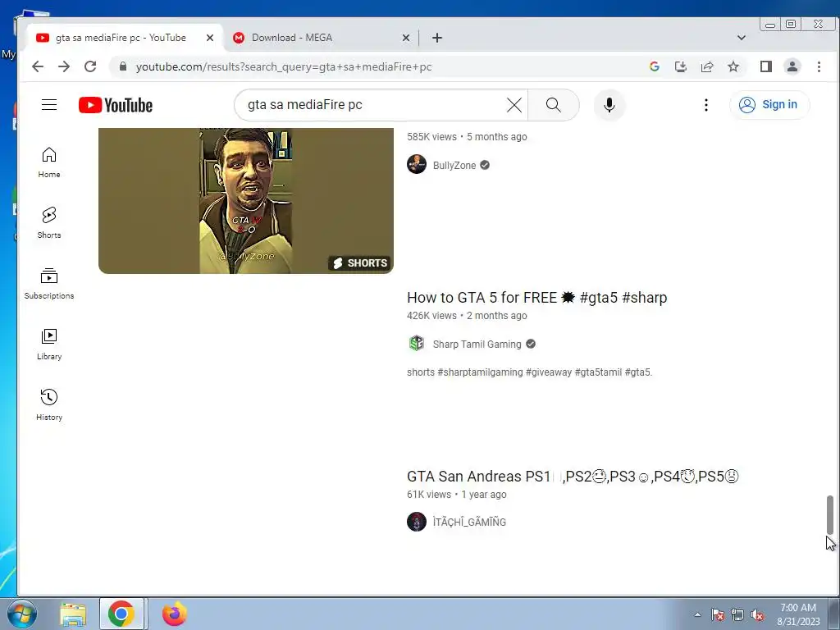Show hidden system tray icons
This screenshot has width=840, height=630.
click(697, 614)
